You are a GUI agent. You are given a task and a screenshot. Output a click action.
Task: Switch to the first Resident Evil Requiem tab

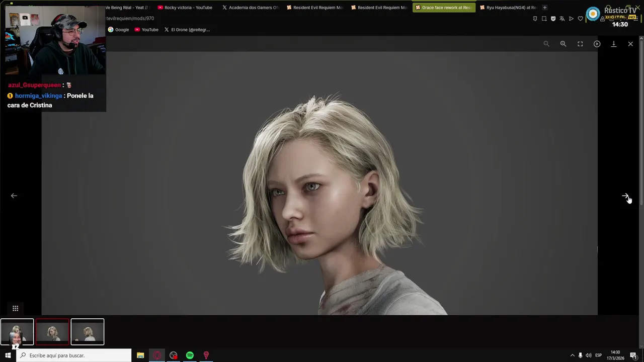tap(314, 8)
